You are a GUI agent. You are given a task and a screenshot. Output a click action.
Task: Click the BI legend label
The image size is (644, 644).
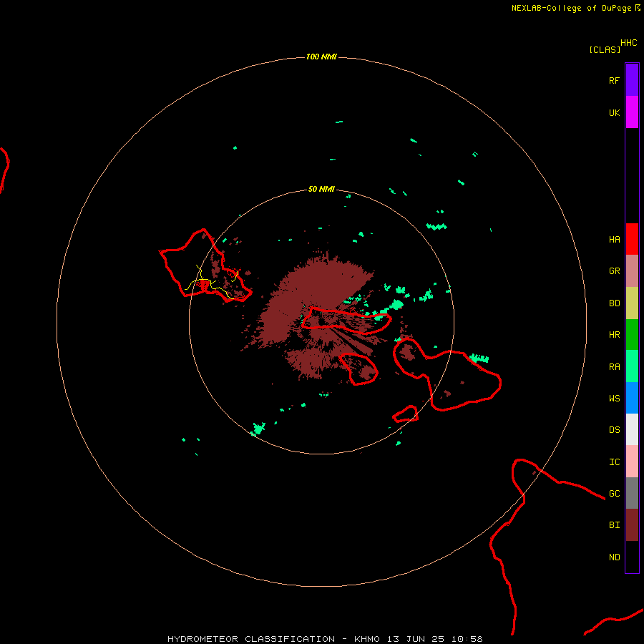[614, 525]
